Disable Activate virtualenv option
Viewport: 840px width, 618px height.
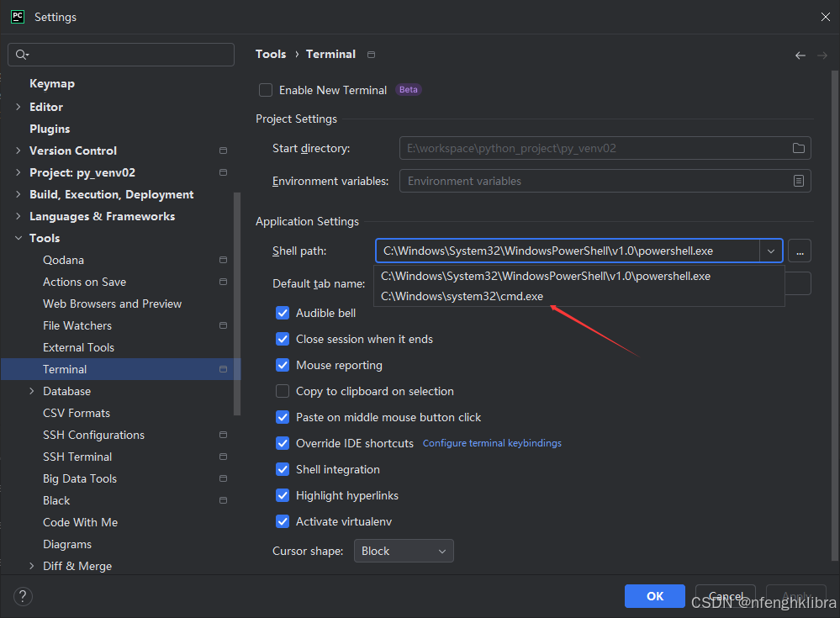pyautogui.click(x=283, y=521)
